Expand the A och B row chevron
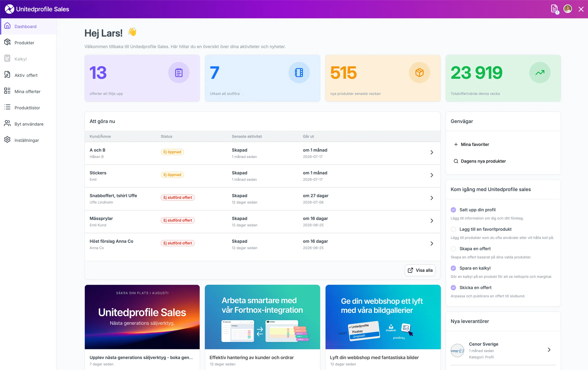This screenshot has width=588, height=370. click(x=432, y=152)
